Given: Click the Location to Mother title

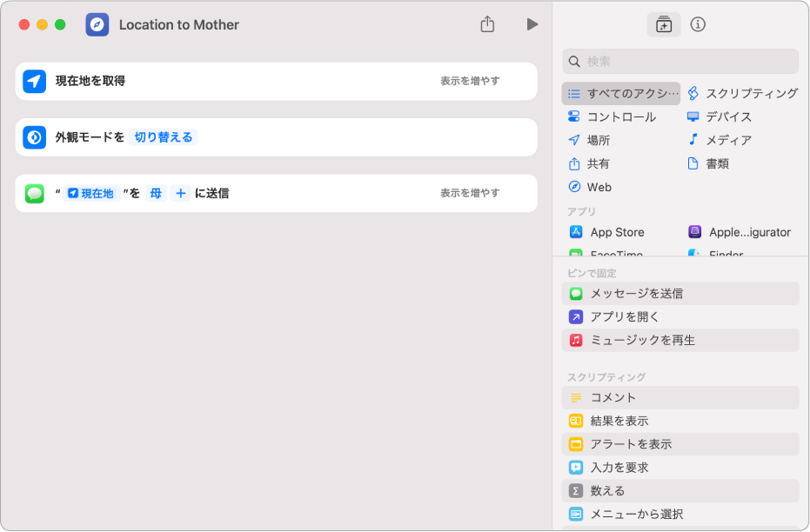Looking at the screenshot, I should tap(178, 24).
